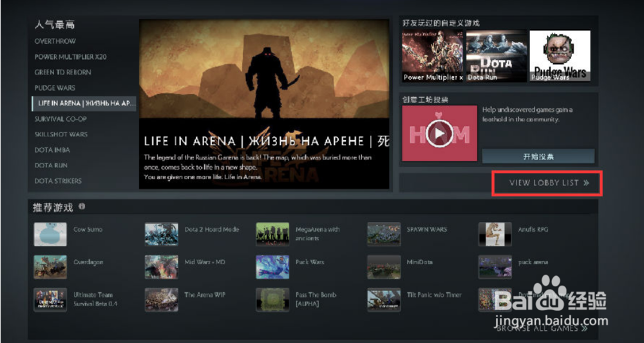Click the 'Cow Sumo' title text
The height and width of the screenshot is (343, 644).
tap(88, 230)
